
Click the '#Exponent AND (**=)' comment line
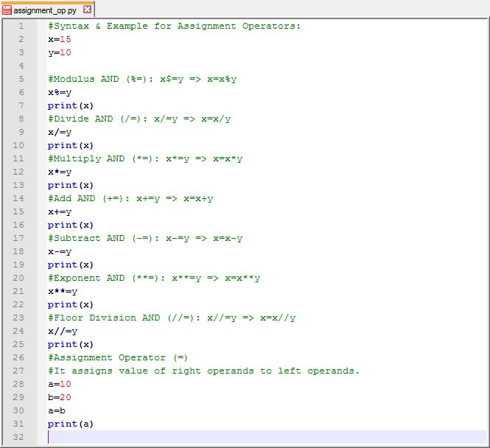tap(154, 278)
